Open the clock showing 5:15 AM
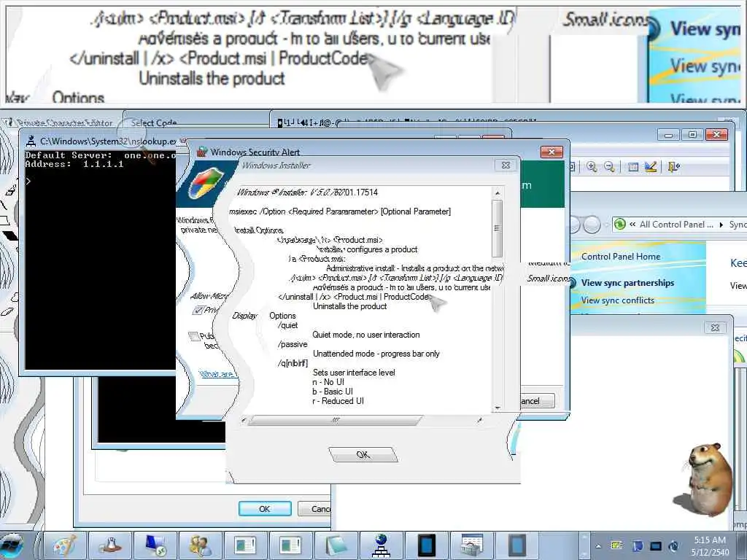This screenshot has width=747, height=560. click(x=710, y=545)
